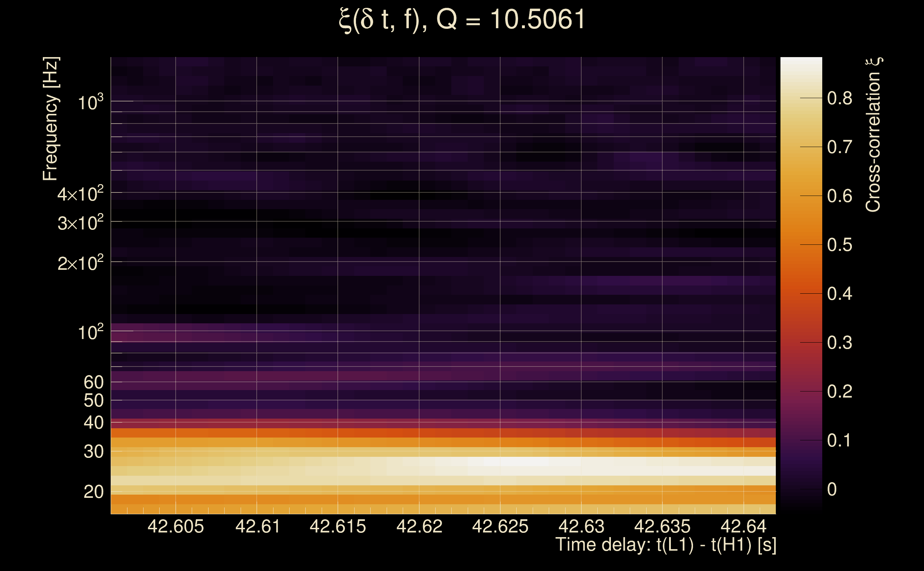Viewport: 924px width, 571px height.
Task: Click the 42.64 time axis tick label
Action: (743, 526)
